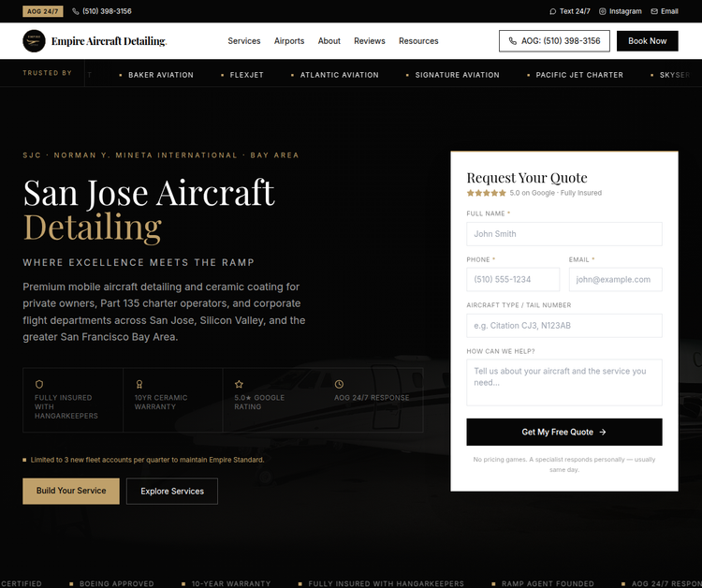Viewport: 702px width, 588px height.
Task: Click the San Jose Aircraft Detailing headline
Action: 149,210
